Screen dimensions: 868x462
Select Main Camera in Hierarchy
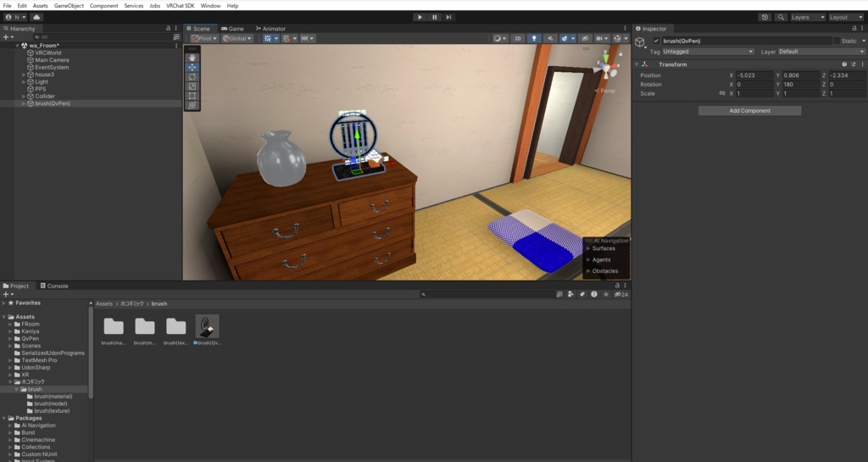(52, 60)
